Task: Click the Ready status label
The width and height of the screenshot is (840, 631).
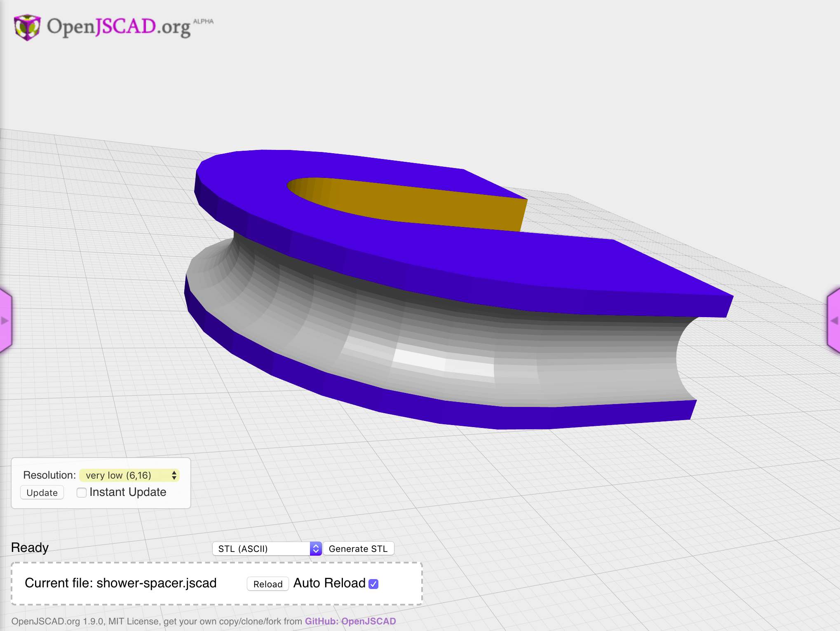Action: click(29, 547)
